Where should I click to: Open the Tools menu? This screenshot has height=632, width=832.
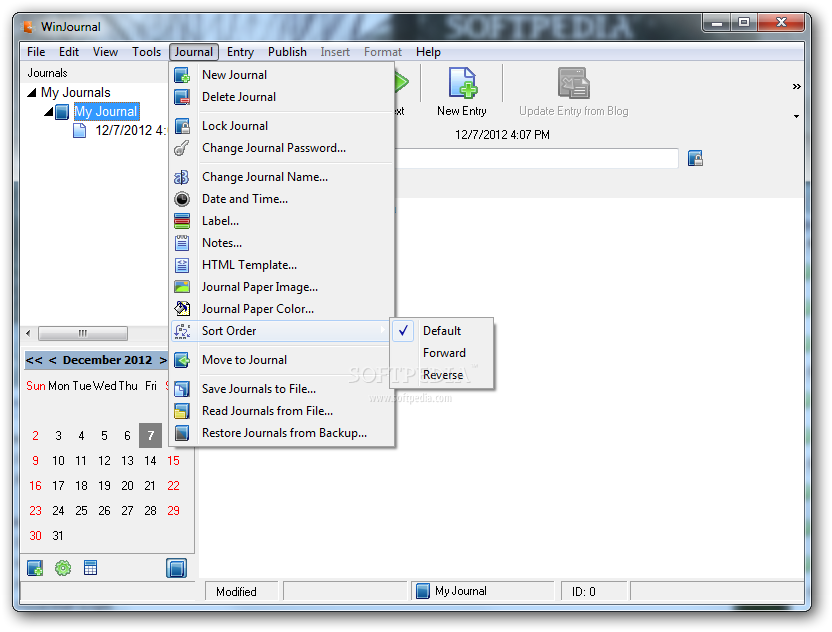tap(146, 52)
